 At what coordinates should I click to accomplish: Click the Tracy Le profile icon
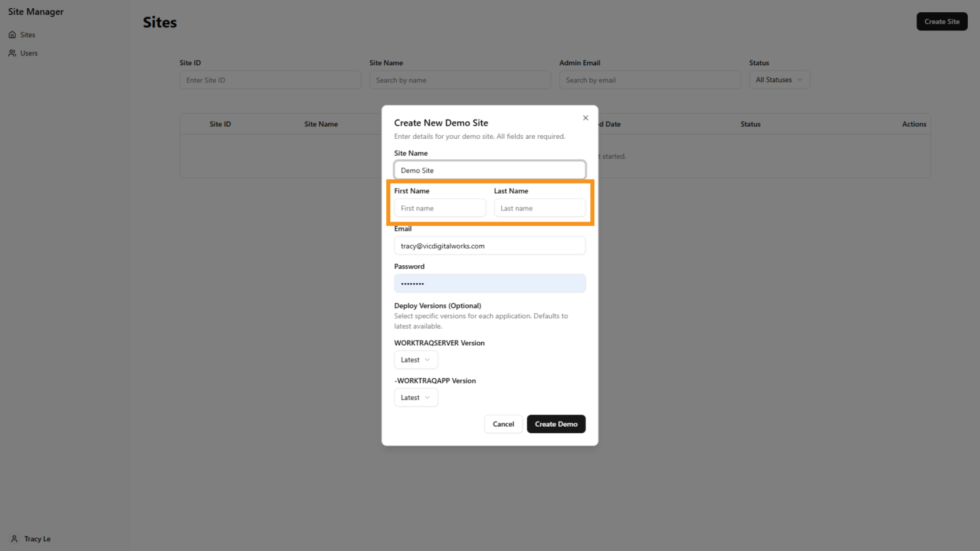point(15,539)
